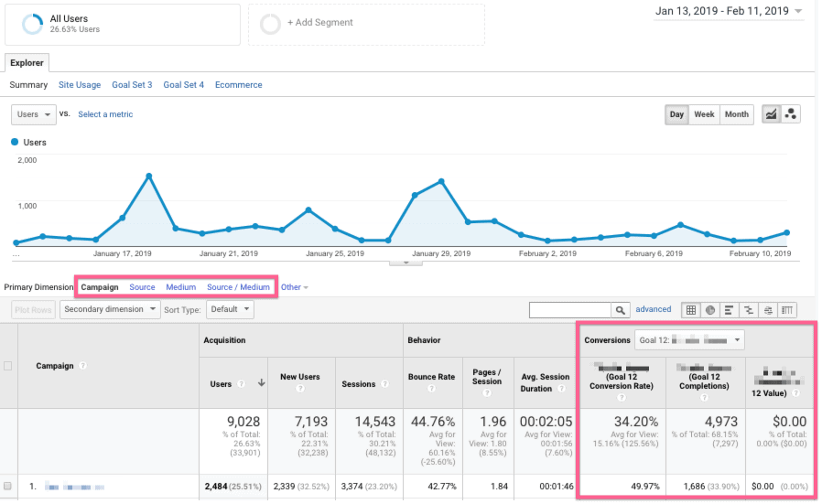This screenshot has width=822, height=504.
Task: Click the advanced filter link
Action: pos(654,309)
